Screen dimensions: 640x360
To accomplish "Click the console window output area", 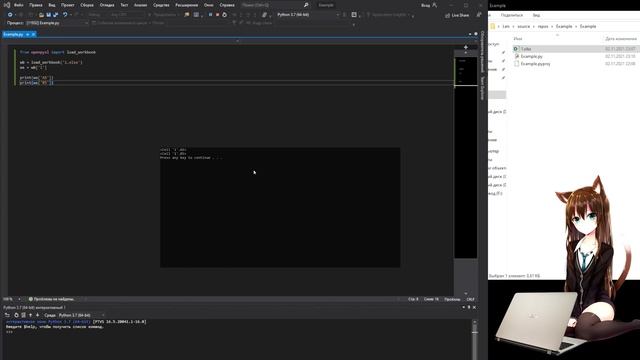I will pyautogui.click(x=280, y=207).
